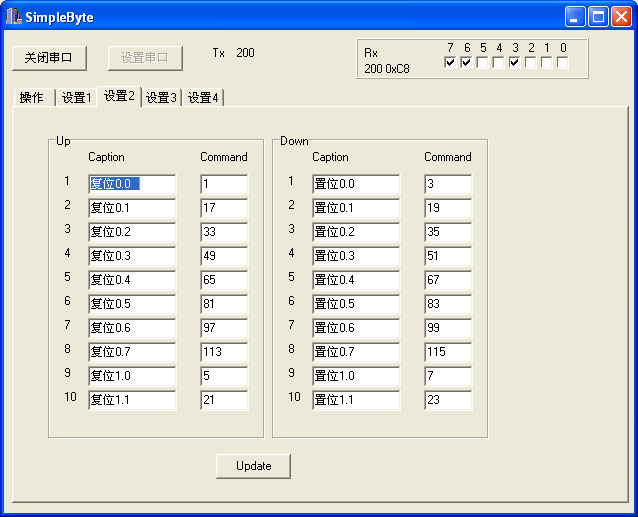Click Down command field with value 99
The image size is (638, 517).
[x=448, y=328]
